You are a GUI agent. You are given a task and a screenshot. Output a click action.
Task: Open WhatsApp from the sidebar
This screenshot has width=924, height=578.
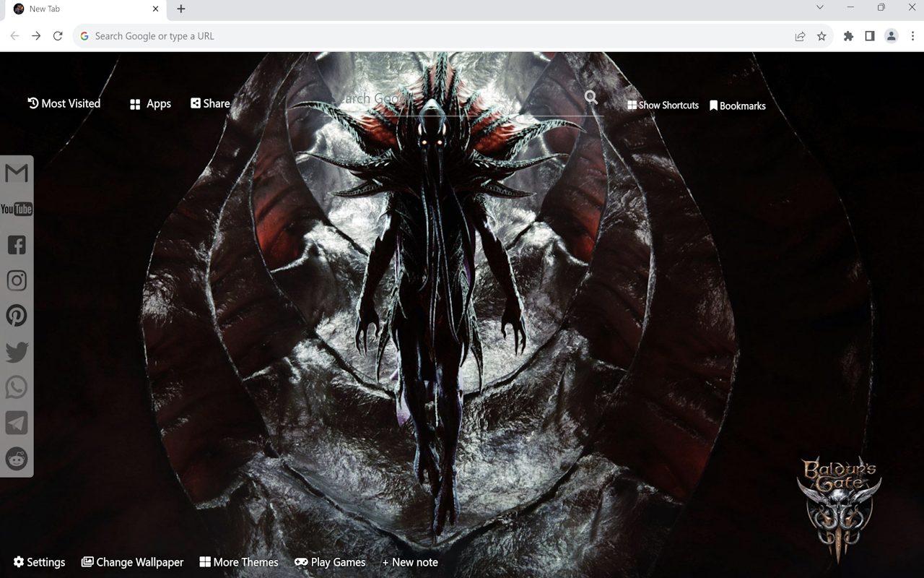17,387
